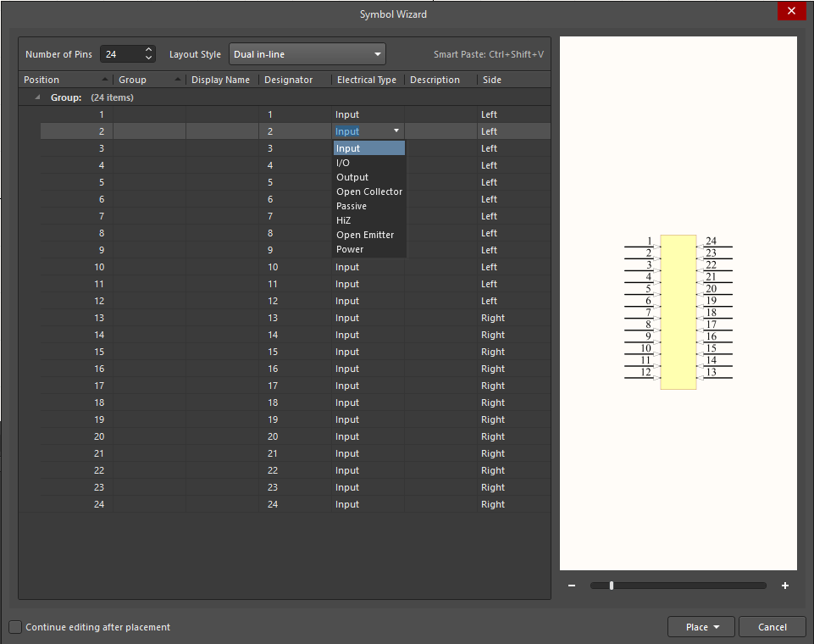Click the Electrical Type cell of pin 22
This screenshot has width=814, height=644.
[x=368, y=470]
